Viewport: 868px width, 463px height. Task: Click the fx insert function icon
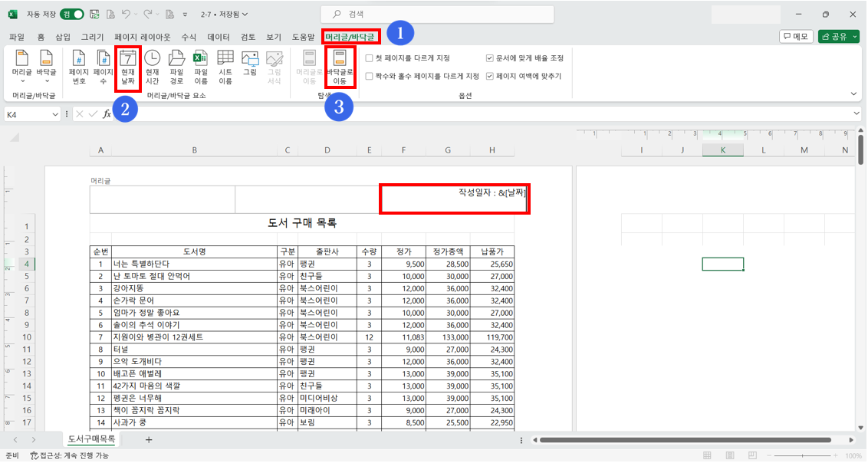point(107,114)
